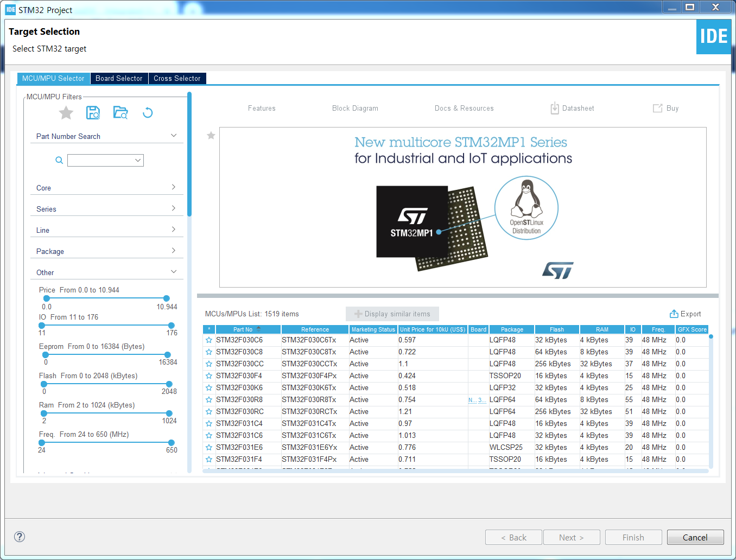
Task: Star the STM32F031E6 row
Action: coord(209,448)
